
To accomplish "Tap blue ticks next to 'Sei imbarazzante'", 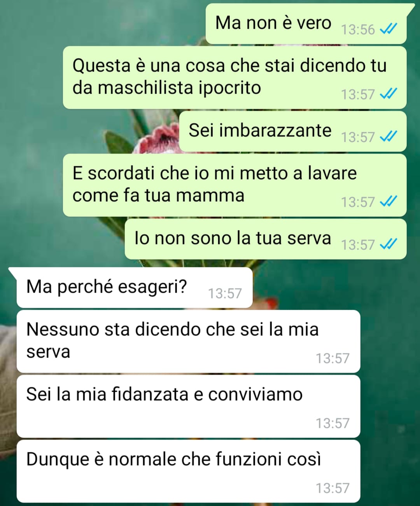I will click(388, 136).
